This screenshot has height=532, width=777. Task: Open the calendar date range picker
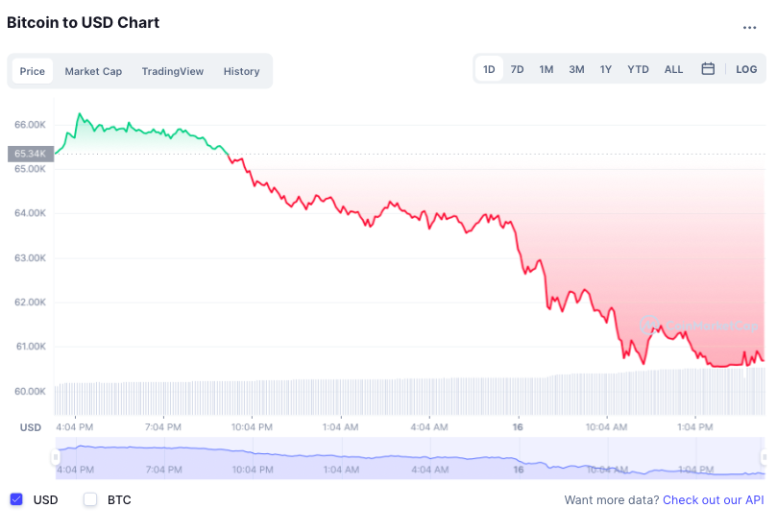coord(708,69)
